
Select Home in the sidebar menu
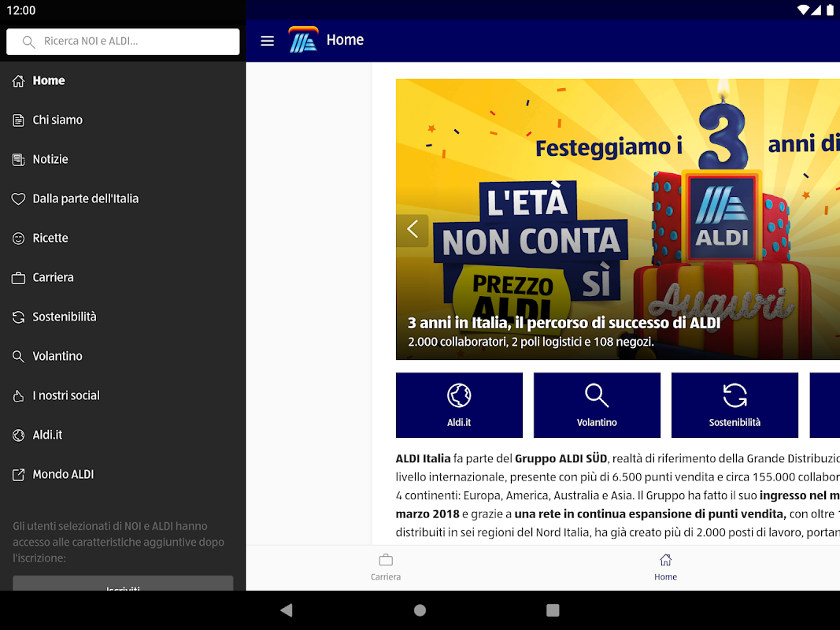tap(123, 80)
